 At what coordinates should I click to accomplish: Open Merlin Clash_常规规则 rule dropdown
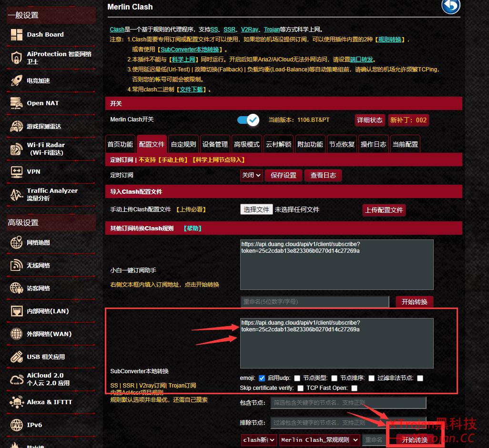click(x=319, y=440)
